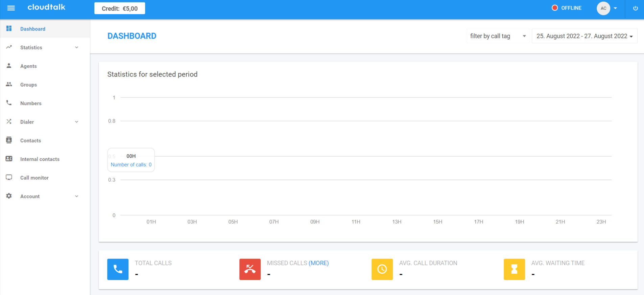Click the 23H axis label

pyautogui.click(x=601, y=222)
